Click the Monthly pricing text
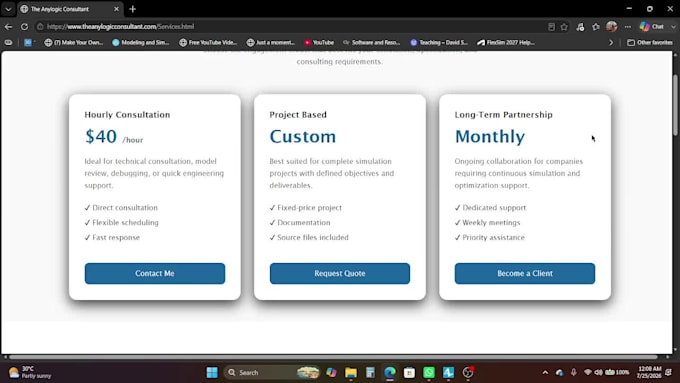 coord(490,137)
